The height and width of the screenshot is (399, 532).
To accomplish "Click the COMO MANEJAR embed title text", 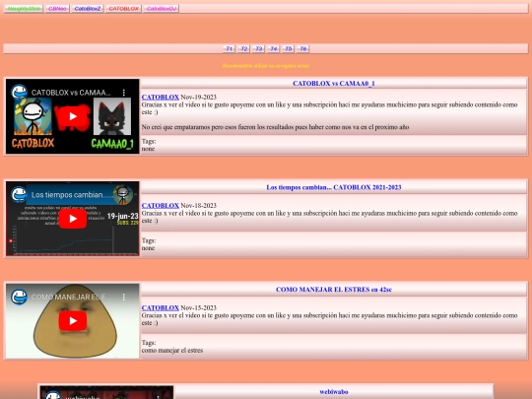I will tap(71, 297).
